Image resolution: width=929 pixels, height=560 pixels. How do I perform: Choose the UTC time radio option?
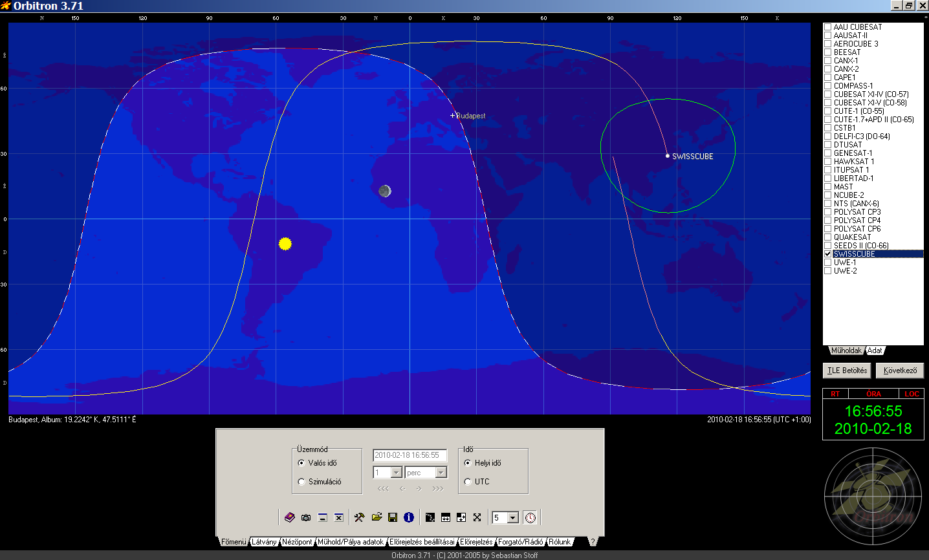coord(468,482)
